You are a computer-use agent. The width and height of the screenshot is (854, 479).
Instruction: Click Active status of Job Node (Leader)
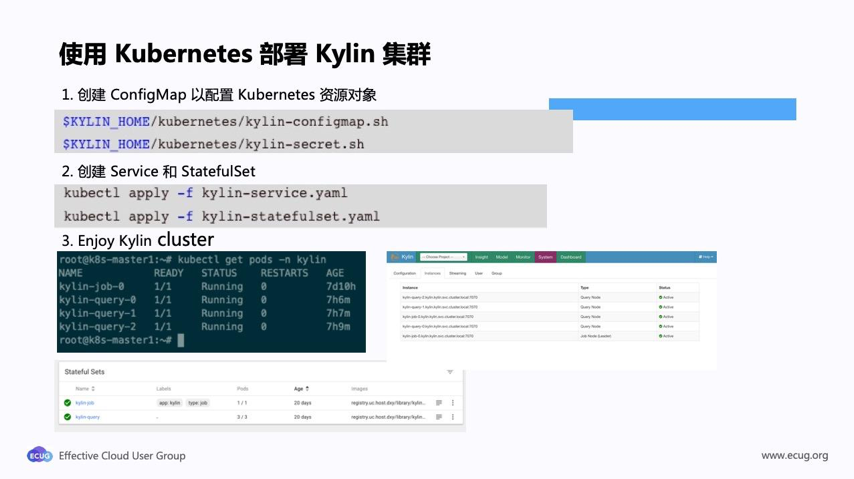(x=666, y=336)
